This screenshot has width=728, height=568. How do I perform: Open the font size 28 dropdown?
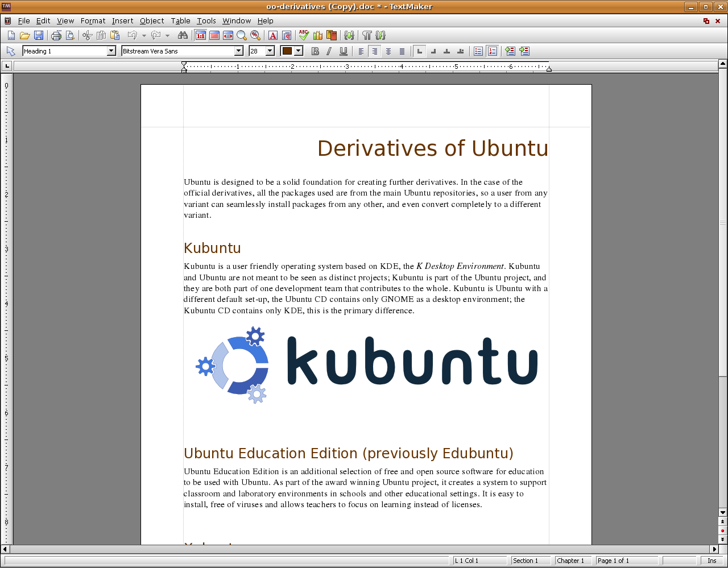pyautogui.click(x=270, y=51)
